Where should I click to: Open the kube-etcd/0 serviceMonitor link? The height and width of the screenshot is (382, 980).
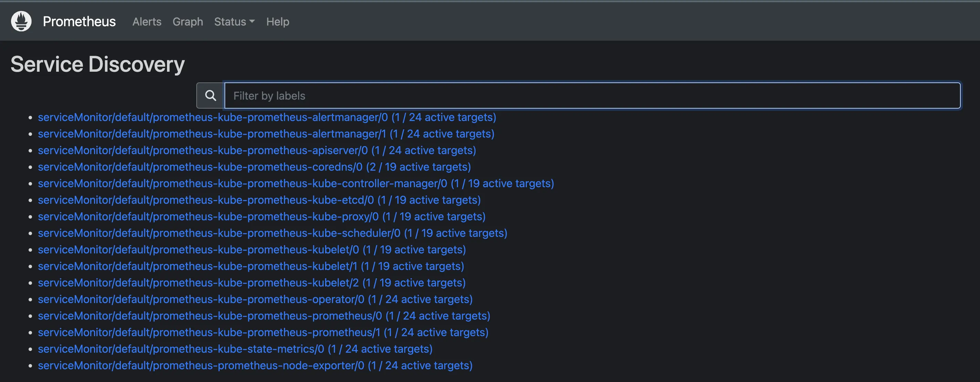click(x=259, y=200)
